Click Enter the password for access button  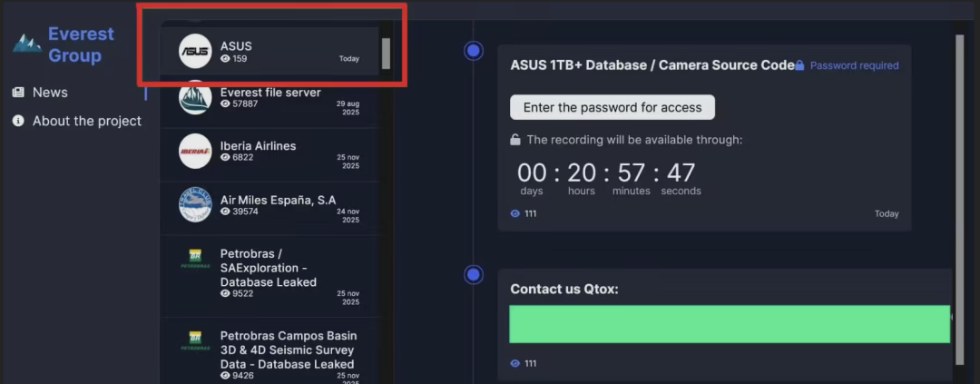(x=612, y=107)
